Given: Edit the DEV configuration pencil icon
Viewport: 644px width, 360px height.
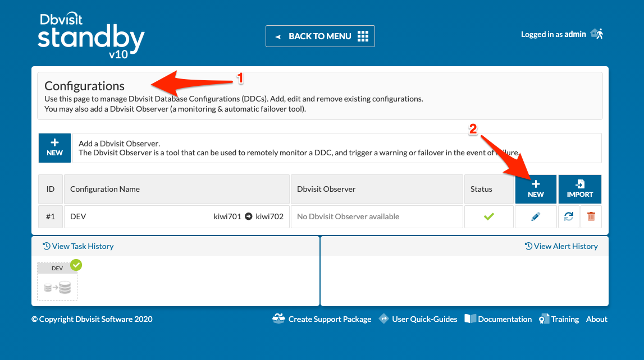Looking at the screenshot, I should coord(536,216).
